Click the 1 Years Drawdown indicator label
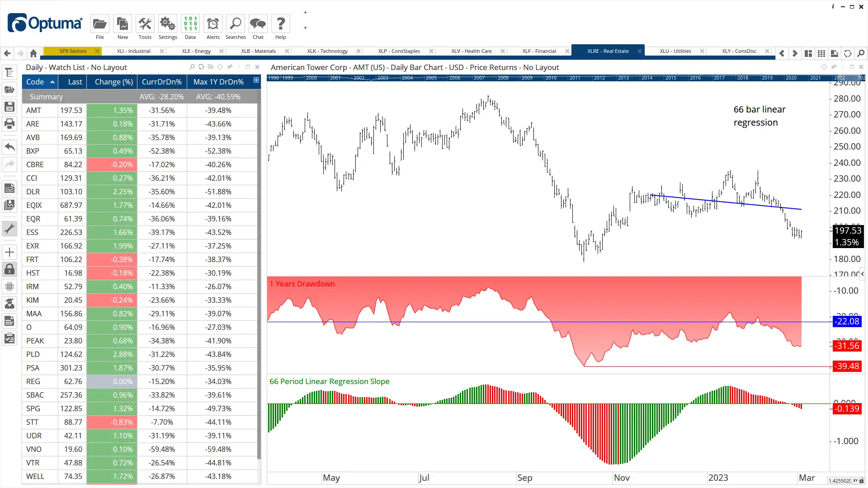This screenshot has height=488, width=868. coord(302,284)
